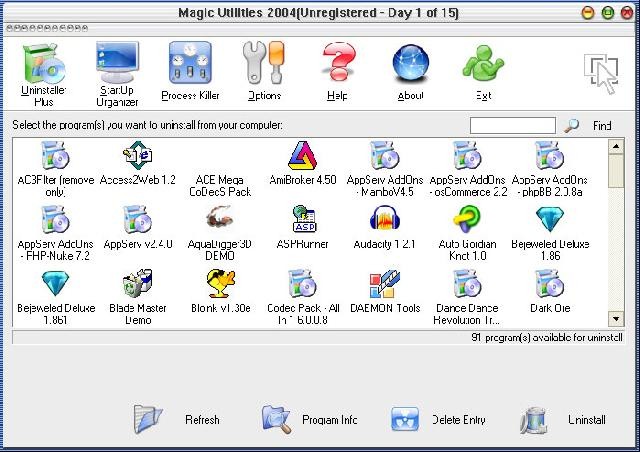Minimize the Magic Utilities window
The image size is (640, 452).
coord(588,13)
